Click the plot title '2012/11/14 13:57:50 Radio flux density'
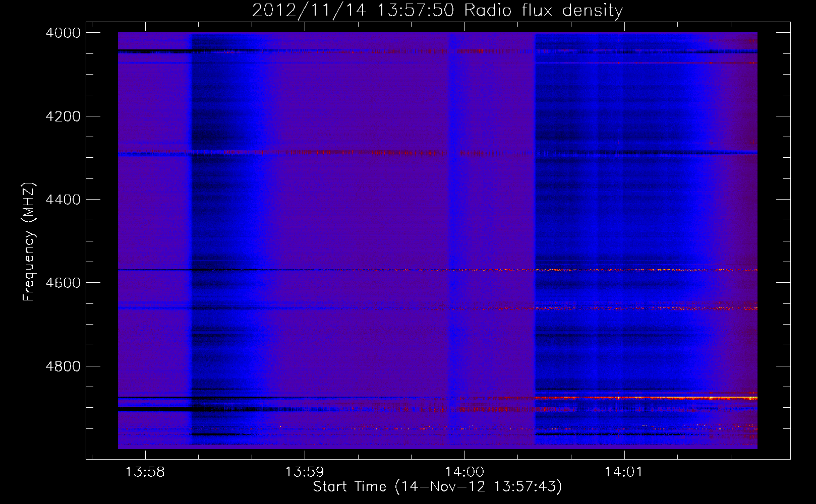 (x=437, y=11)
